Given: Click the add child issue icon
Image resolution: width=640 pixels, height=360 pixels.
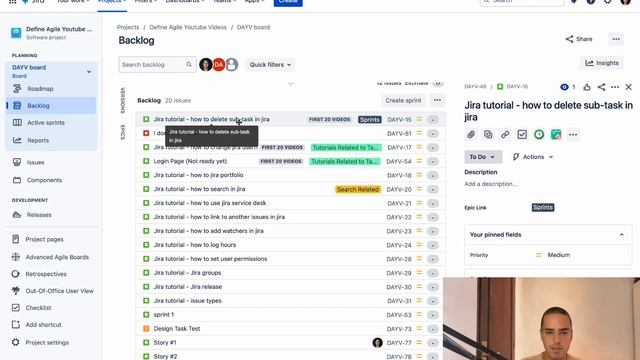Looking at the screenshot, I should [488, 134].
